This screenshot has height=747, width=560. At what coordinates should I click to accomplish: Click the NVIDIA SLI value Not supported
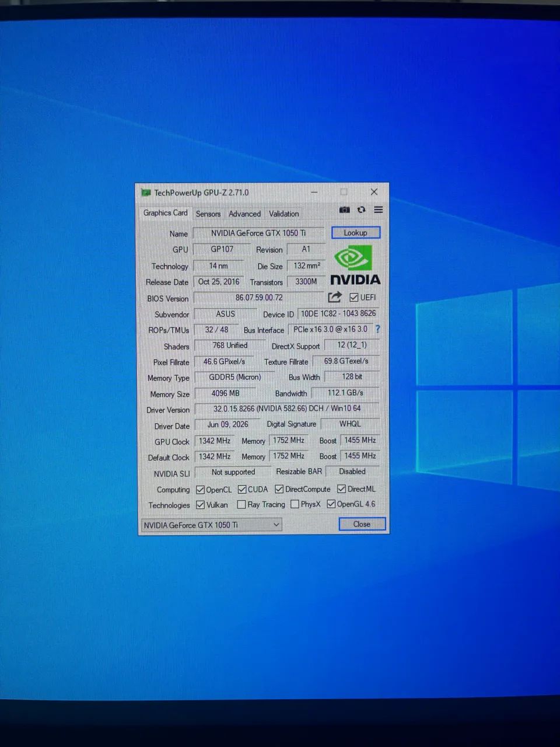(233, 472)
